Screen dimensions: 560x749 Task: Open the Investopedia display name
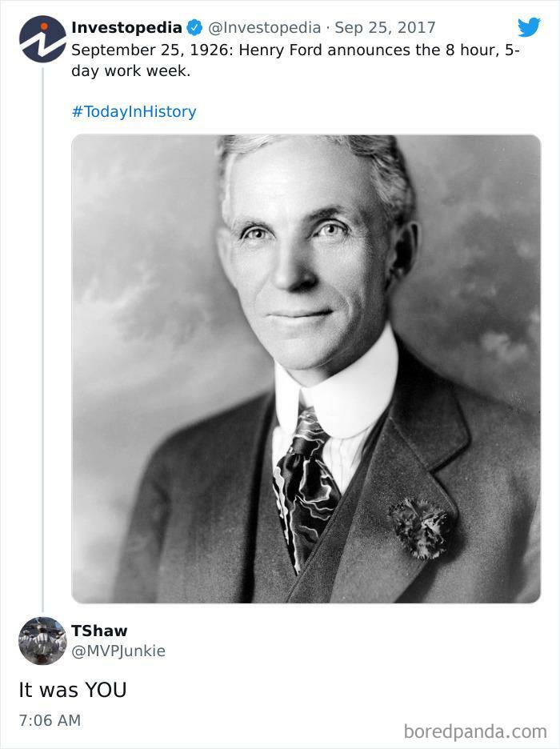pos(126,28)
